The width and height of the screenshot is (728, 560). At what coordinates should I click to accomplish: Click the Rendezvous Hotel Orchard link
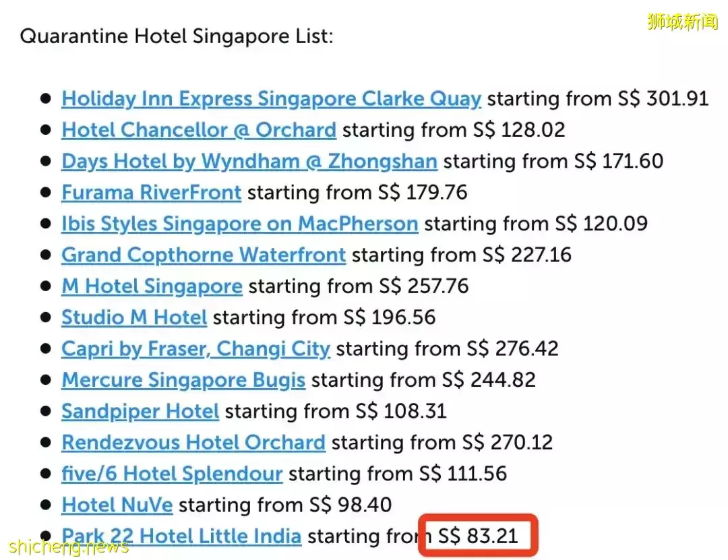point(193,443)
